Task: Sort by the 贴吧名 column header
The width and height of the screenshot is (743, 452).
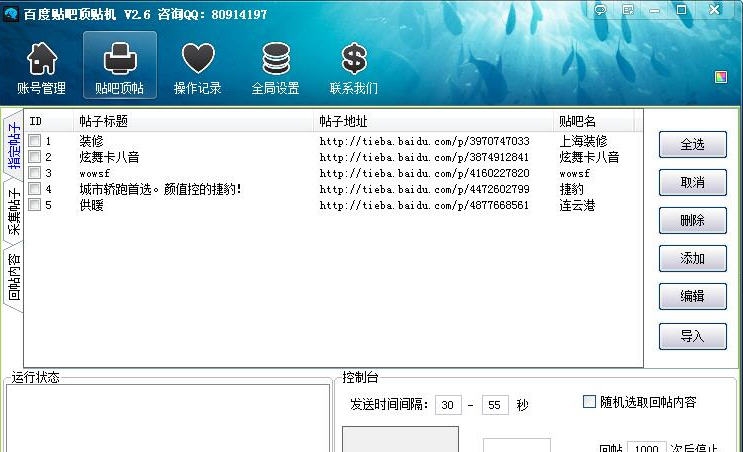Action: (593, 121)
